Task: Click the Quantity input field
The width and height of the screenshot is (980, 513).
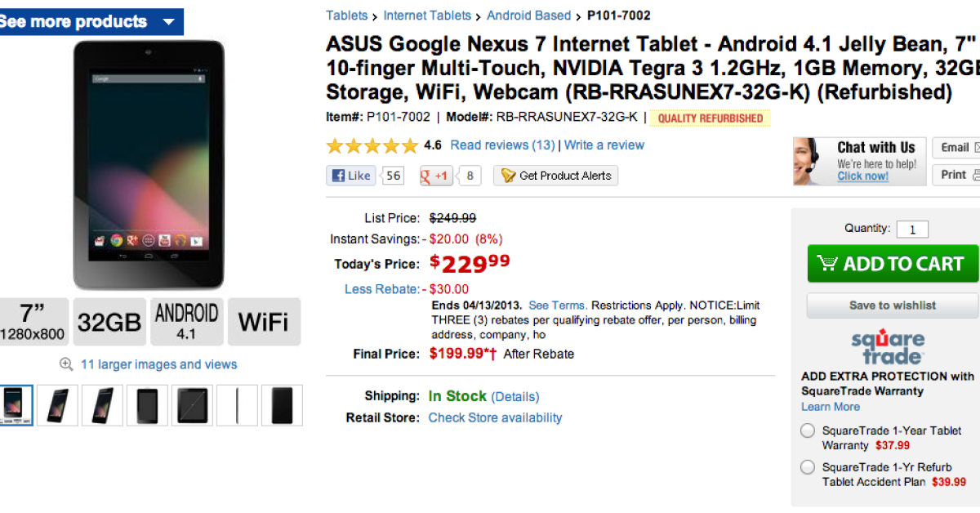Action: [x=912, y=230]
